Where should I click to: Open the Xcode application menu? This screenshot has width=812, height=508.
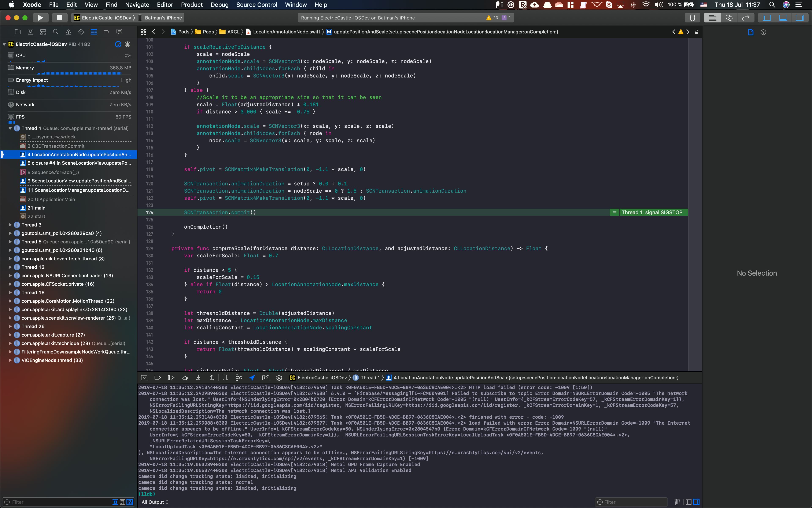pyautogui.click(x=32, y=5)
